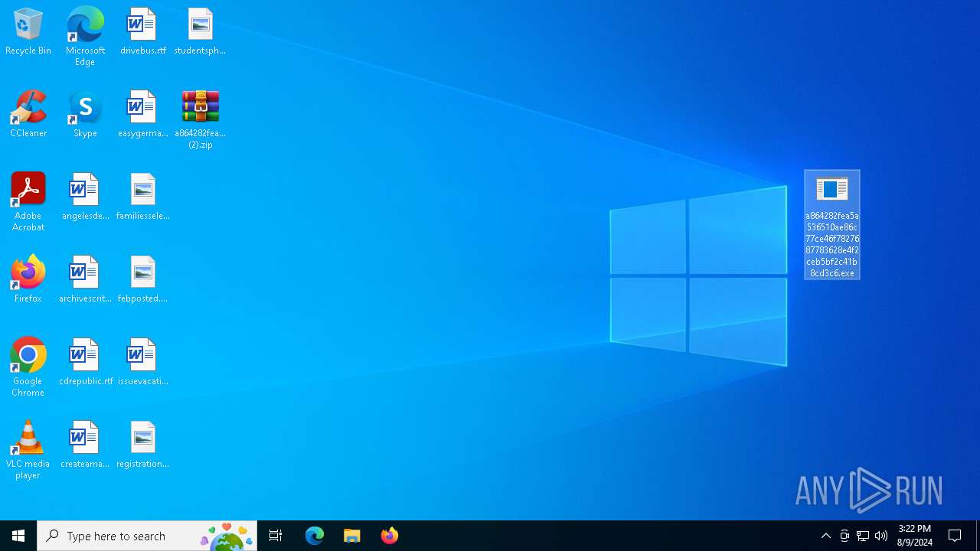Select the Adobe Acrobat desktop shortcut
980x551 pixels.
point(28,202)
